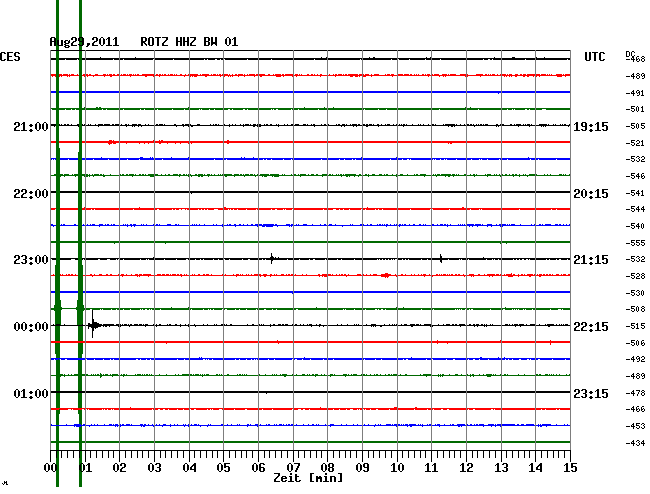Select the DC offset value -515
This screenshot has height=494, width=650.
click(x=635, y=327)
